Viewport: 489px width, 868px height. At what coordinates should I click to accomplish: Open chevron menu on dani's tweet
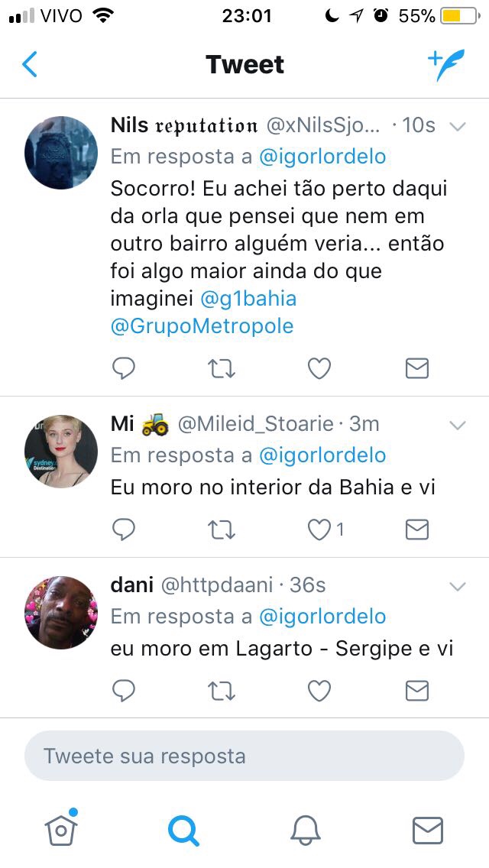tap(458, 586)
